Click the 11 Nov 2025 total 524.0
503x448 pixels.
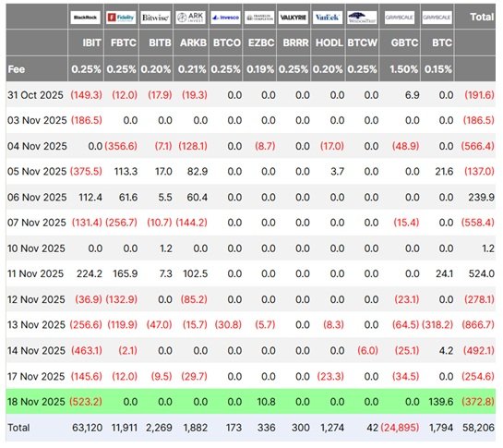[482, 273]
